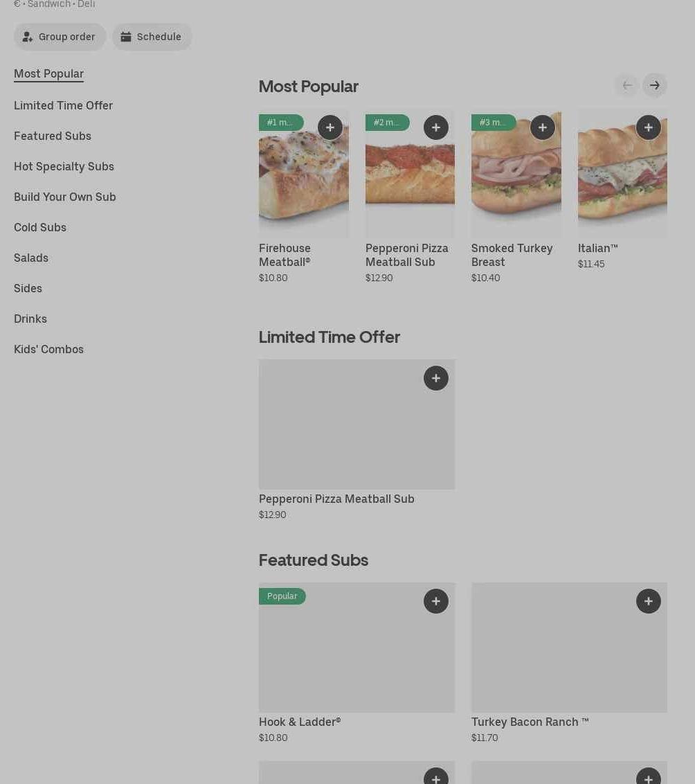
Task: Select Kids' Combos category
Action: 48,349
